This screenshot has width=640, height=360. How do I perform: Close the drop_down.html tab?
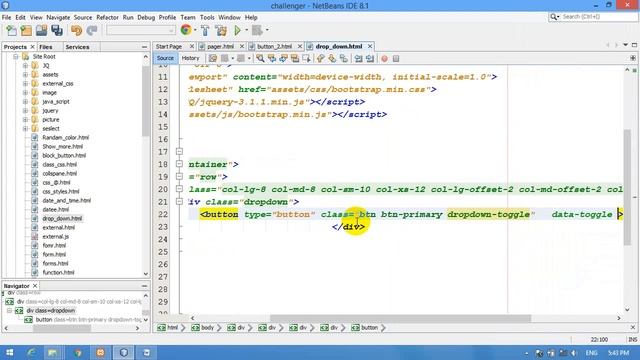(370, 47)
